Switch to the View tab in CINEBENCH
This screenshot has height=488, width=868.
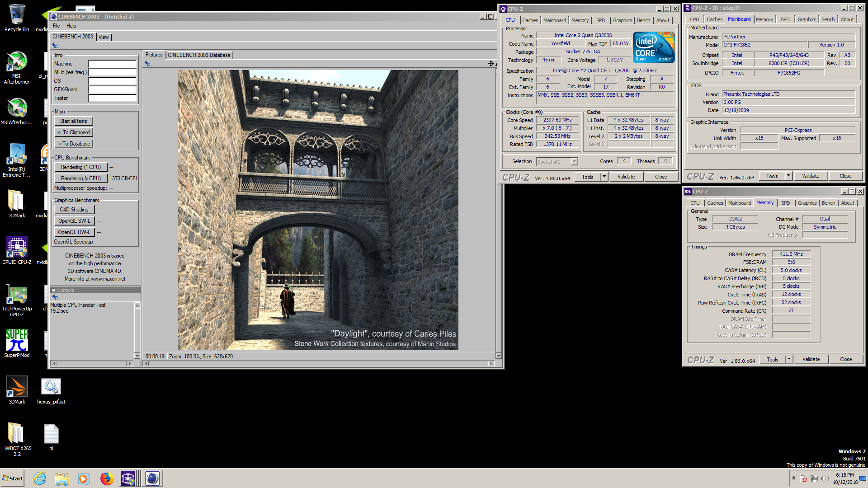click(x=104, y=37)
